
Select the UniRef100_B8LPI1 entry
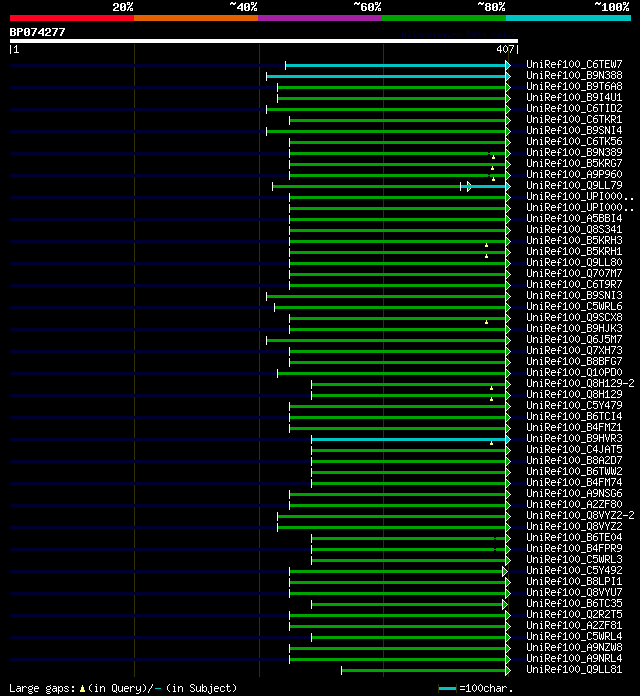(574, 581)
